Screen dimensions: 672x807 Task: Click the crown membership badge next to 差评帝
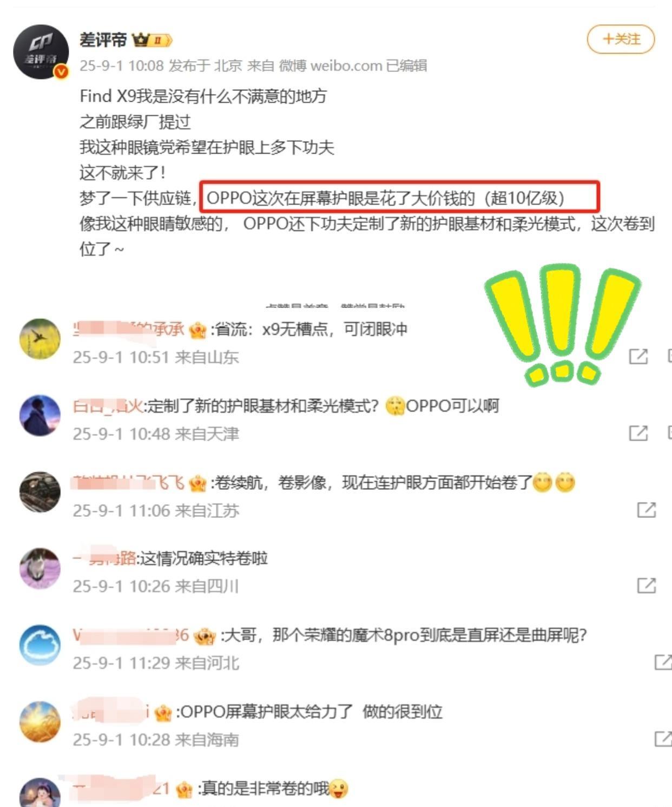[152, 40]
